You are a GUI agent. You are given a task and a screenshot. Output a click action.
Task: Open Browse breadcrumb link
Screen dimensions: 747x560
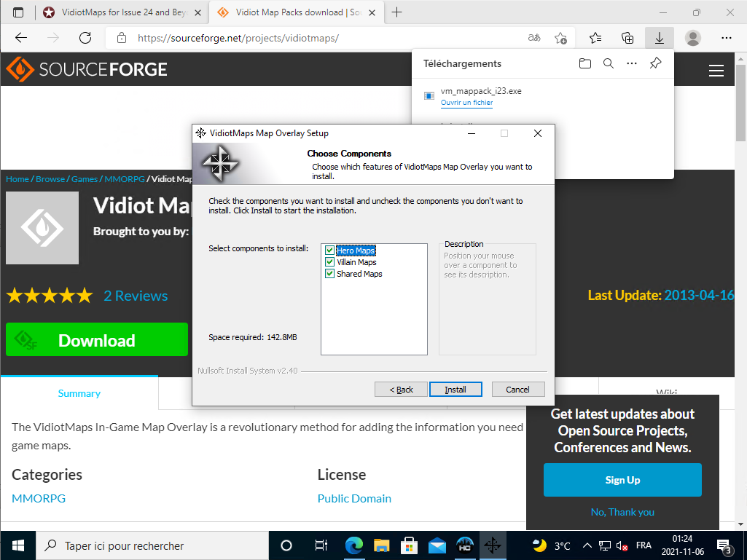tap(50, 179)
